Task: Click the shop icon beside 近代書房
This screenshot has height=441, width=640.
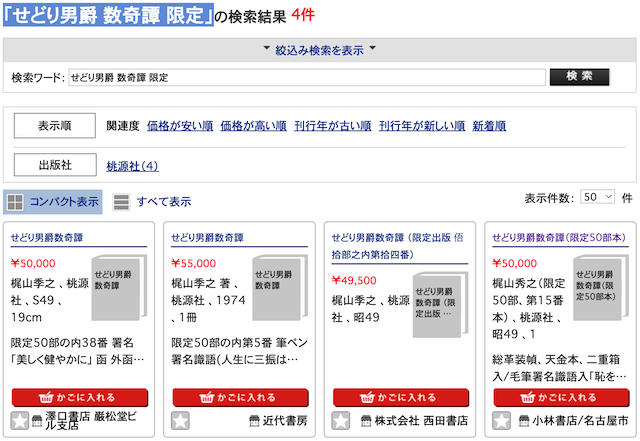Action: coord(254,421)
